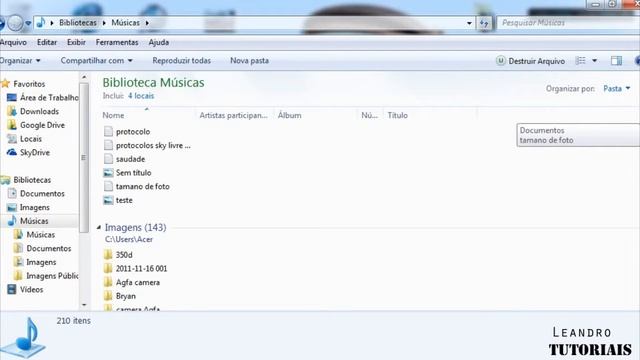Click the Músicas library note icon
The width and height of the screenshot is (640, 360).
(12, 221)
